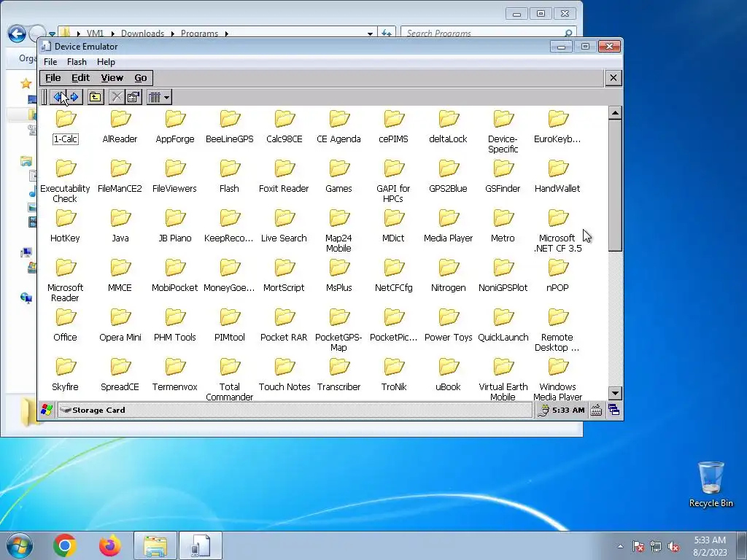
Task: Open the File menu of Device Emulator
Action: (50, 62)
